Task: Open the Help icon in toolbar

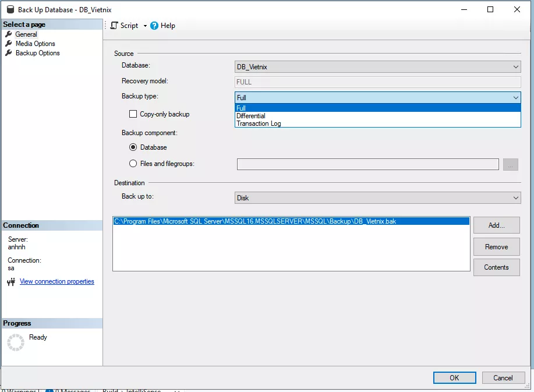Action: 154,26
